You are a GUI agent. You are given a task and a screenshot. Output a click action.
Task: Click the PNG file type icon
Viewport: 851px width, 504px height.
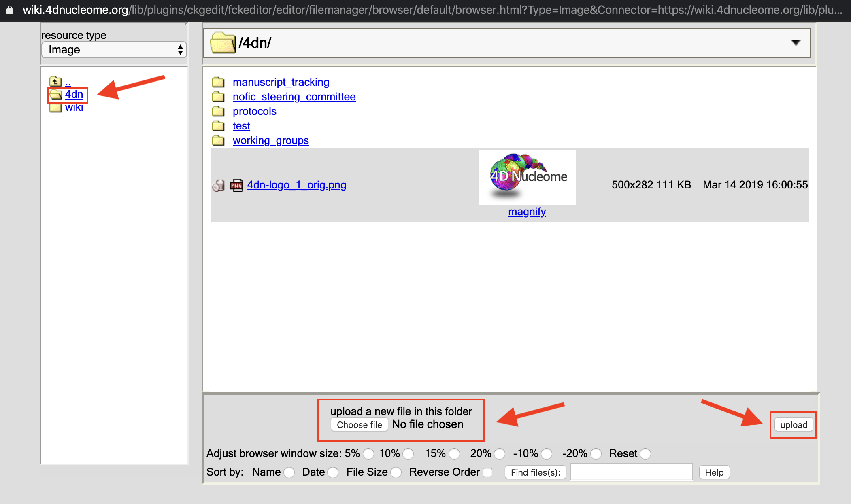pos(236,185)
